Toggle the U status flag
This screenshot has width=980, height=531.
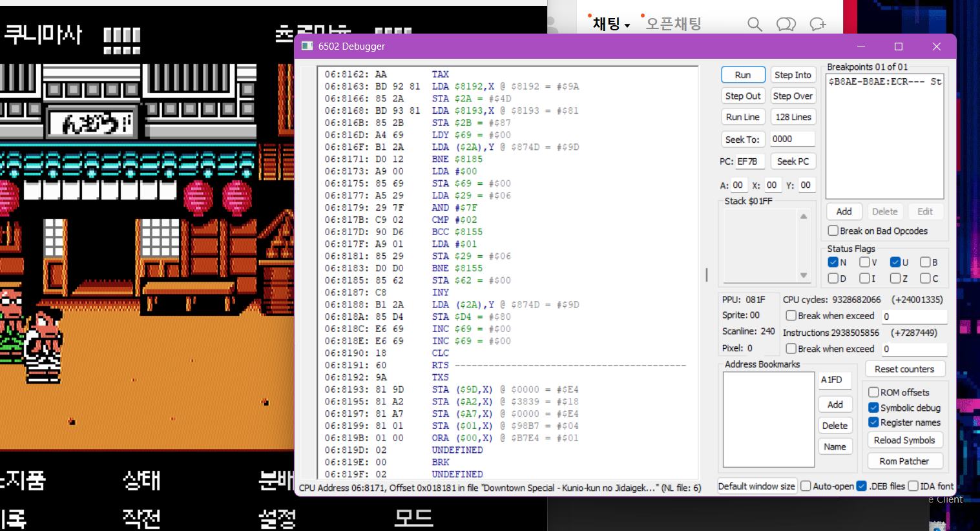(895, 262)
